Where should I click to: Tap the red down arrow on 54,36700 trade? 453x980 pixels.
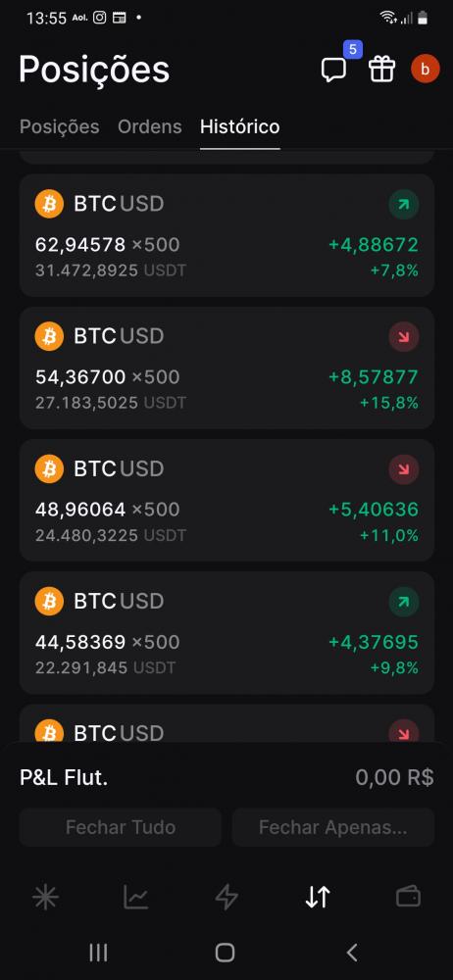tap(404, 337)
